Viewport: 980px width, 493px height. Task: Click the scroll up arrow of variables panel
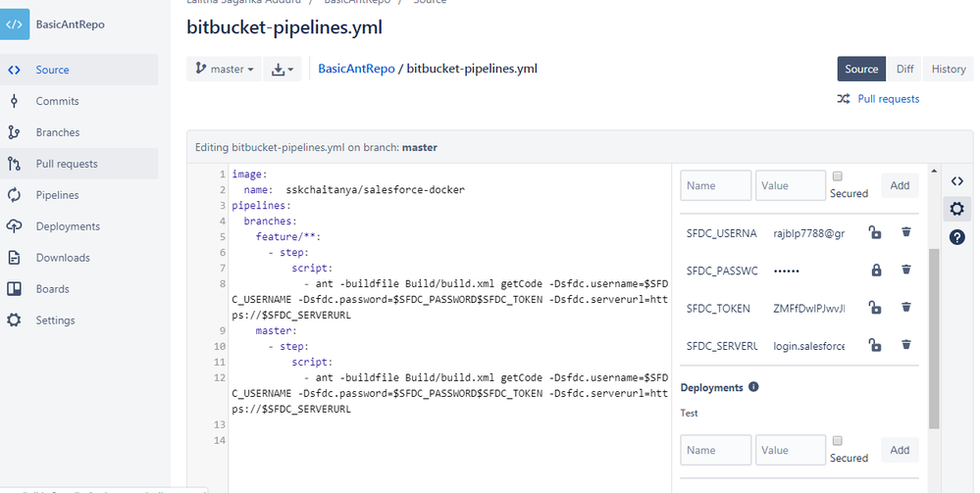(934, 171)
